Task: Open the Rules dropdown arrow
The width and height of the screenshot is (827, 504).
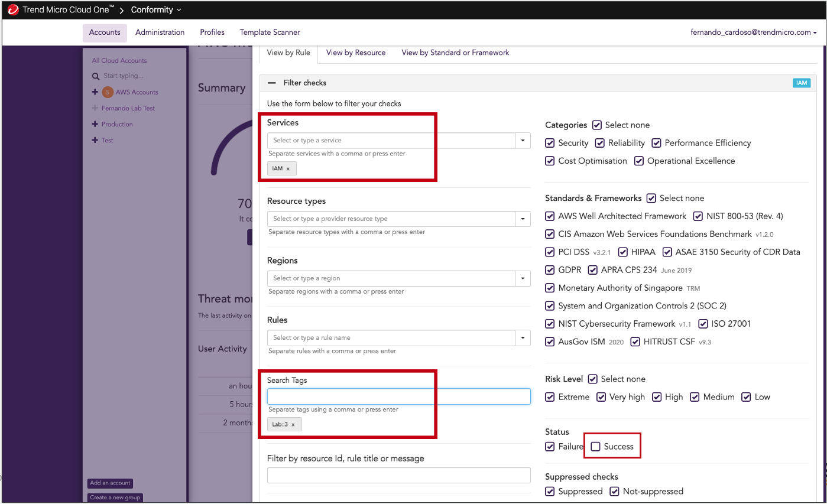Action: tap(523, 338)
